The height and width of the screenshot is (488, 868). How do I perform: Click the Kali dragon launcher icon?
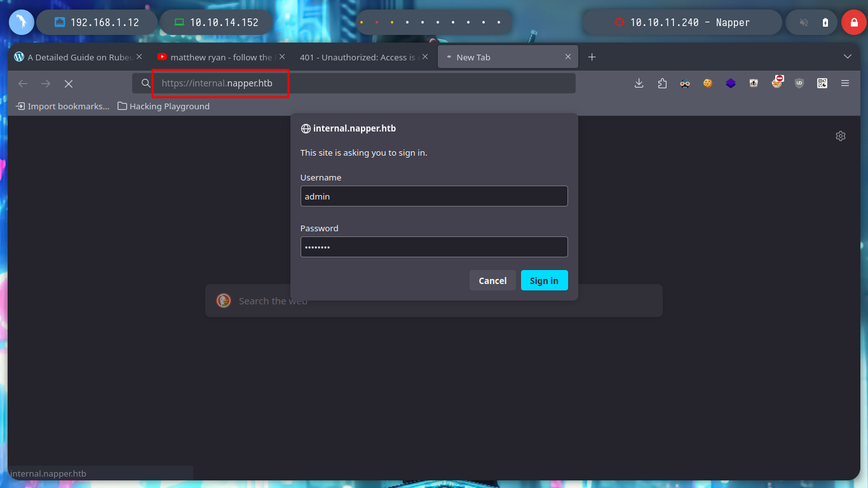click(21, 22)
